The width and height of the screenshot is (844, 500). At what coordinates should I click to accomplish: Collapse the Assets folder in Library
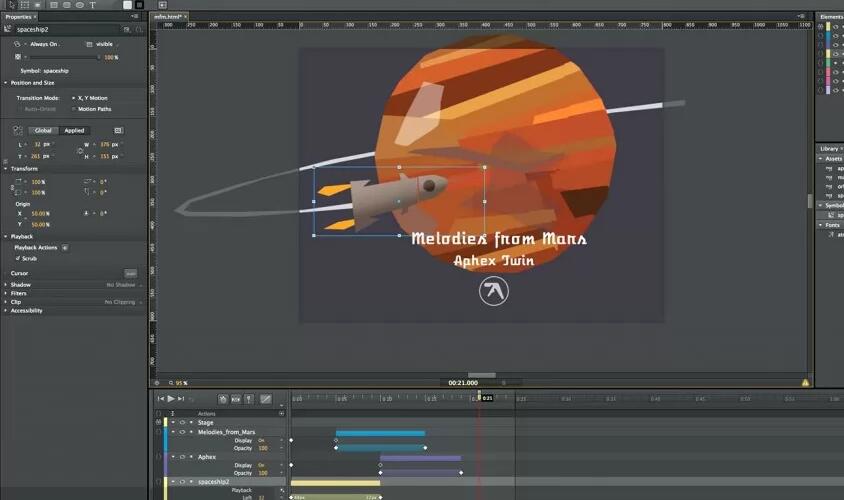pyautogui.click(x=820, y=159)
